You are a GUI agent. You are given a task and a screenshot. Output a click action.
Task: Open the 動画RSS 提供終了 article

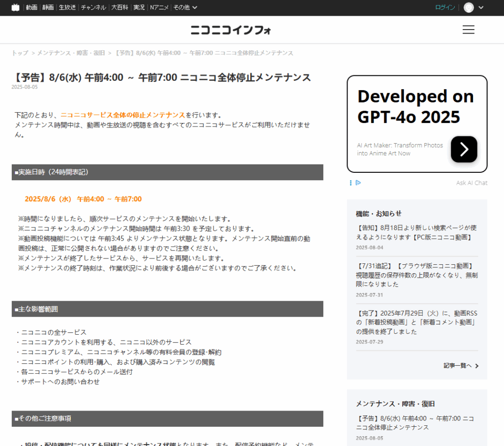click(x=416, y=322)
